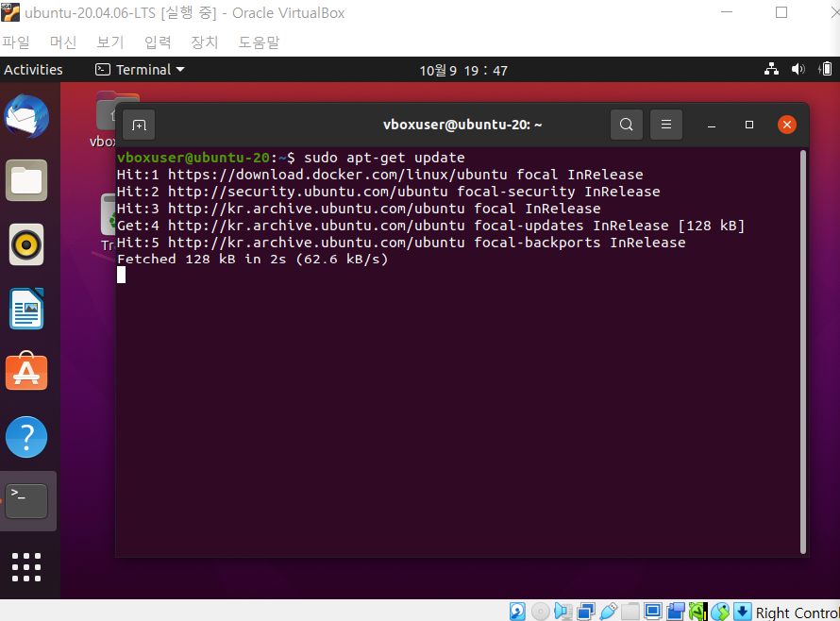Image resolution: width=840 pixels, height=621 pixels.
Task: Open VirtualBox 입력 menu
Action: [x=158, y=42]
